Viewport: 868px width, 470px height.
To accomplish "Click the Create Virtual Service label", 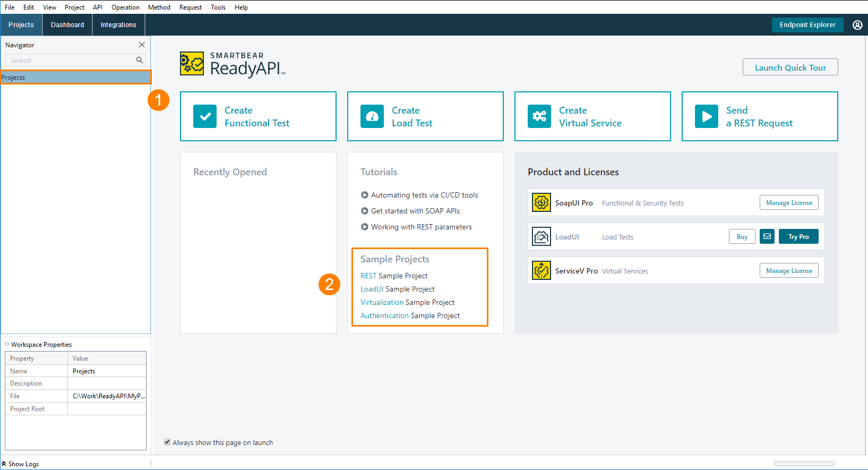I will click(x=590, y=116).
